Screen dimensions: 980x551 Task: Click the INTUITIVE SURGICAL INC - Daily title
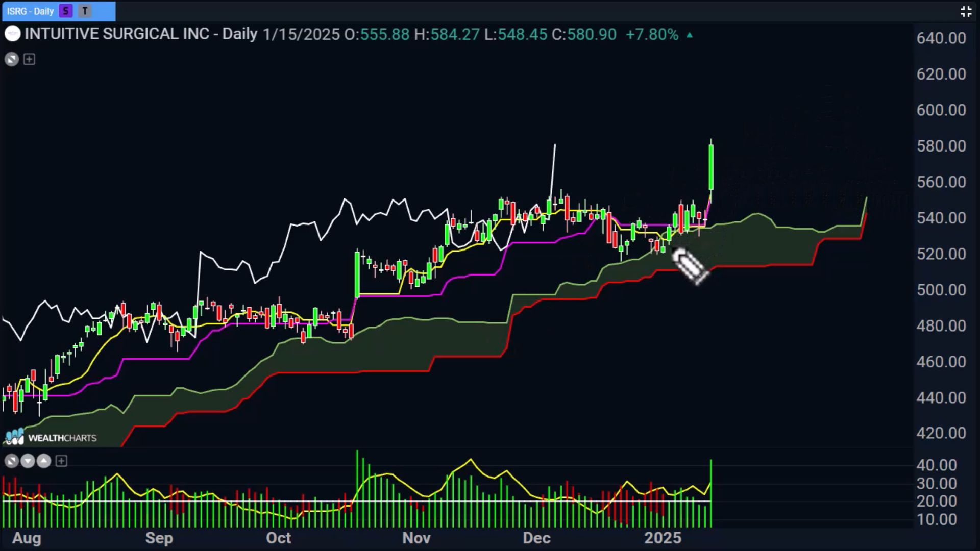click(141, 34)
